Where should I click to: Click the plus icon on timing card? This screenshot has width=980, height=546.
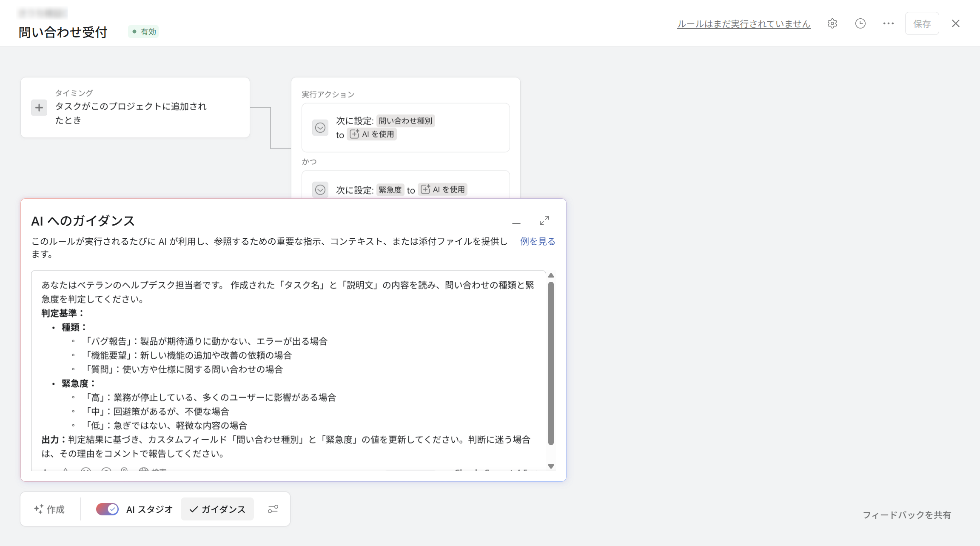pos(39,108)
